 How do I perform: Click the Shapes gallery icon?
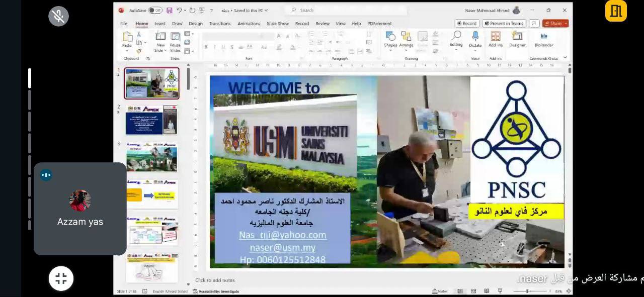pos(390,36)
